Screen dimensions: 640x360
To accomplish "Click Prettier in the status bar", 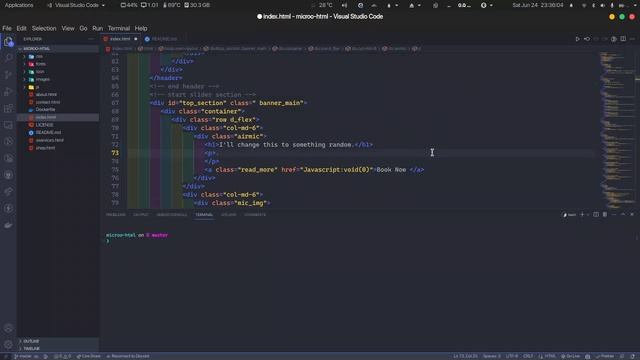I will 605,356.
